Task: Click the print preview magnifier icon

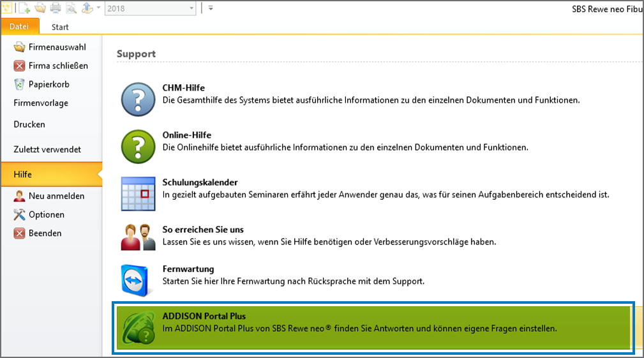Action: coord(71,8)
